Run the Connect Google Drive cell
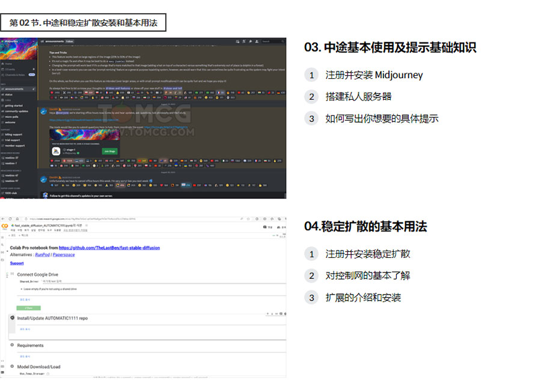 [x=12, y=274]
